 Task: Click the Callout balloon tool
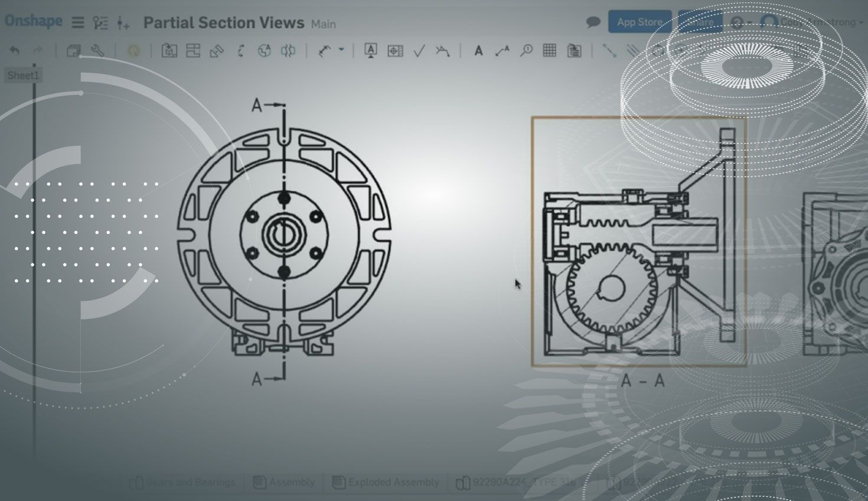click(x=526, y=51)
